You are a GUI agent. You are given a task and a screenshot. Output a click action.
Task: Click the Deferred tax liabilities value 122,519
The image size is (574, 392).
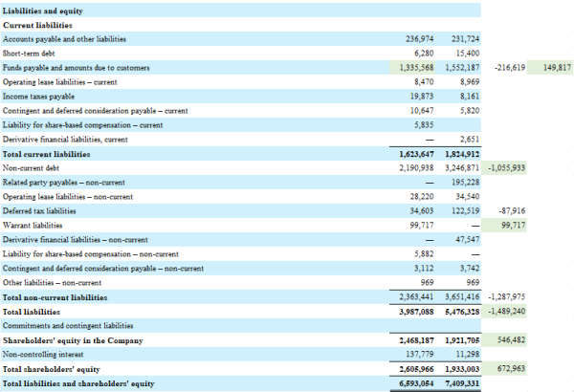[464, 210]
